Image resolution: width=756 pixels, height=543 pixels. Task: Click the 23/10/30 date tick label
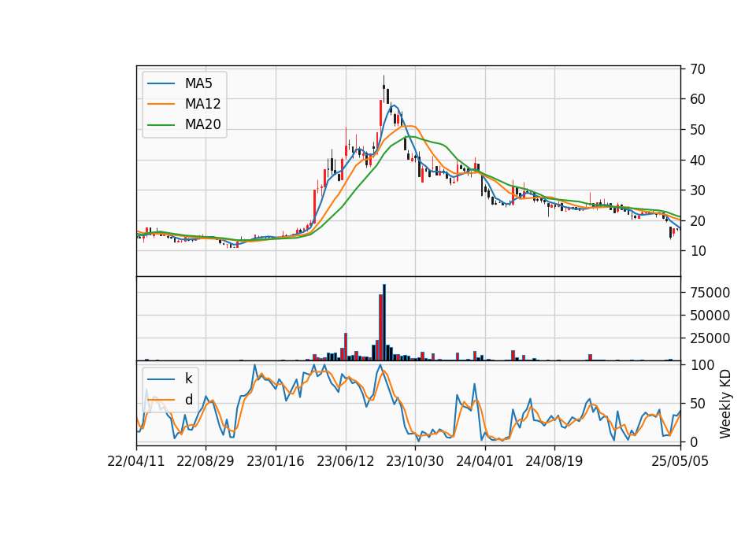tap(415, 461)
